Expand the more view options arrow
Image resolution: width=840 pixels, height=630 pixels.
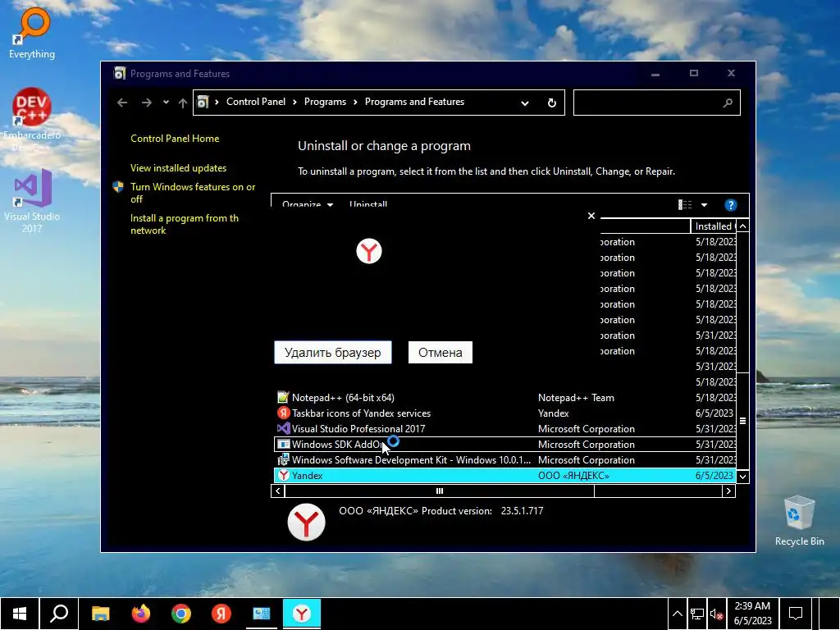[704, 204]
